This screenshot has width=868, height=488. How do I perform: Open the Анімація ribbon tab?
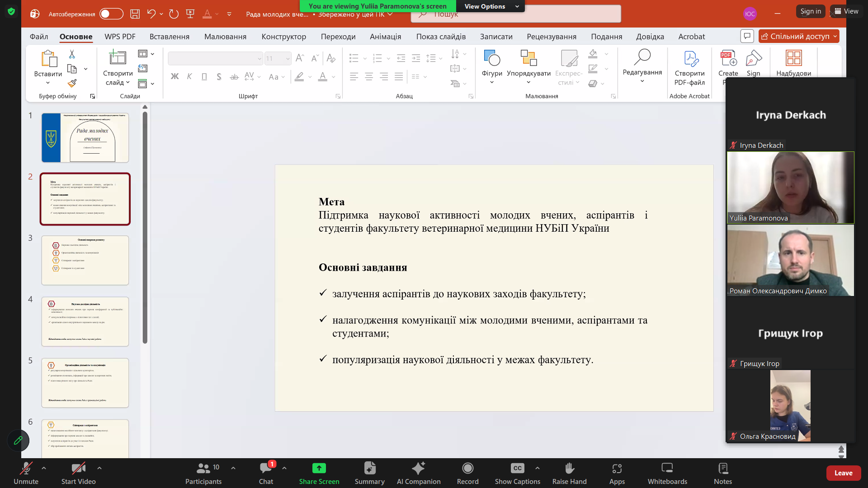385,37
